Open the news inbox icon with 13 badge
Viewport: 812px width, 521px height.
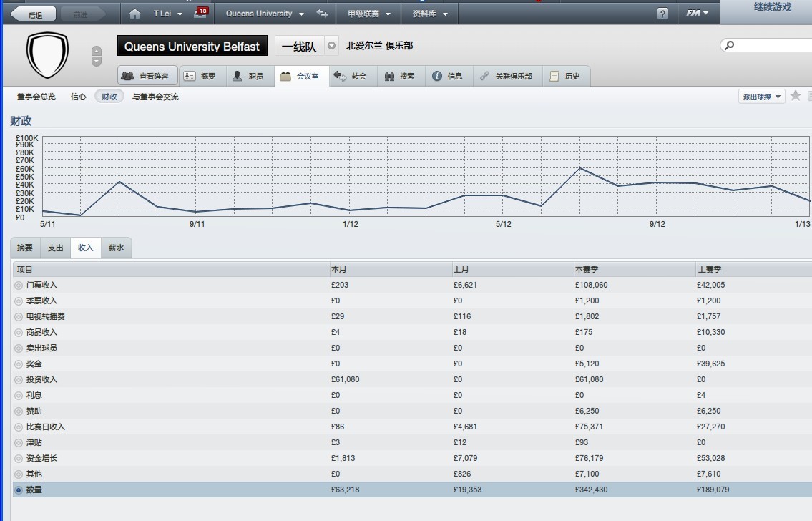coord(200,13)
